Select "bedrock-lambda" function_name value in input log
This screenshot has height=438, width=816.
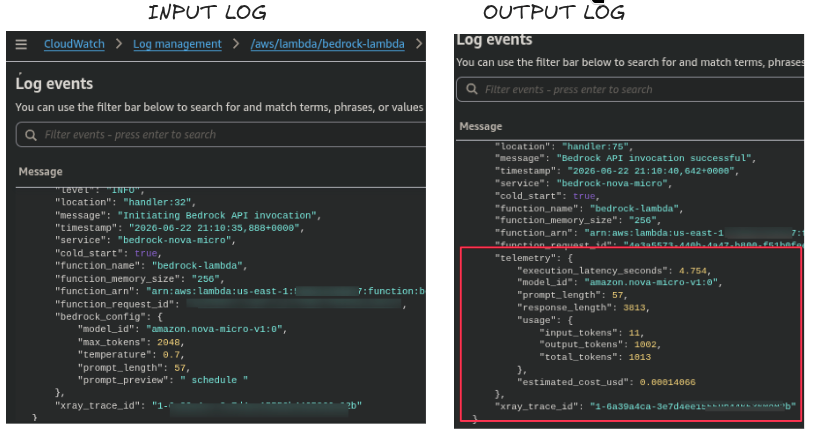197,266
